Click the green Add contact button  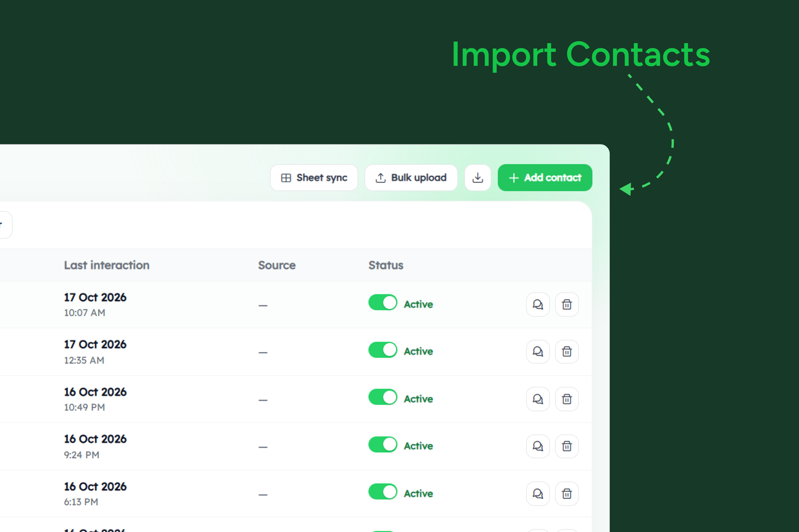545,178
